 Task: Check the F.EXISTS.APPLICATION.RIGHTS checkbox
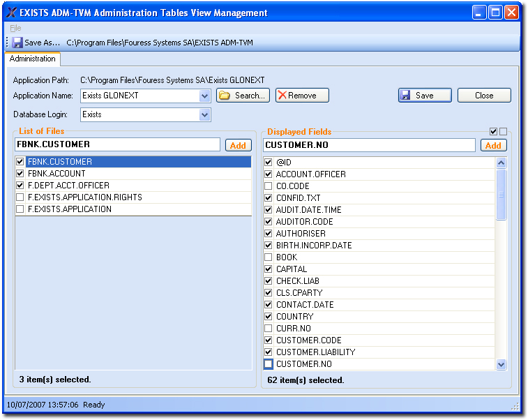coord(20,197)
